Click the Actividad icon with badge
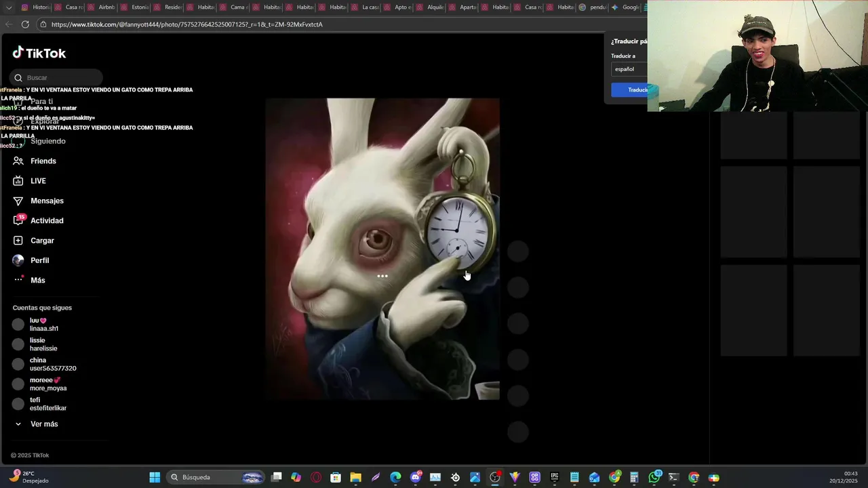 tap(18, 220)
